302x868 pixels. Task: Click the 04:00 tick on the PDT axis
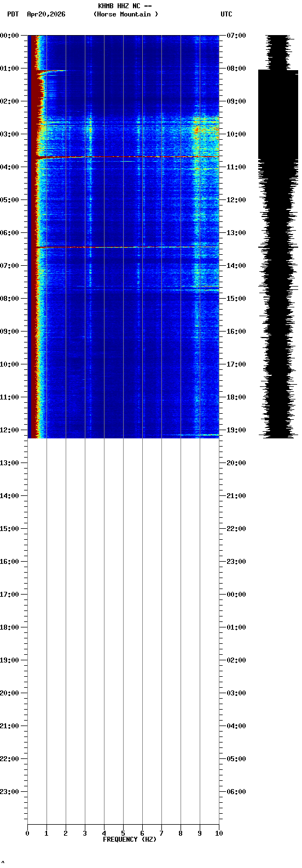tap(10, 167)
